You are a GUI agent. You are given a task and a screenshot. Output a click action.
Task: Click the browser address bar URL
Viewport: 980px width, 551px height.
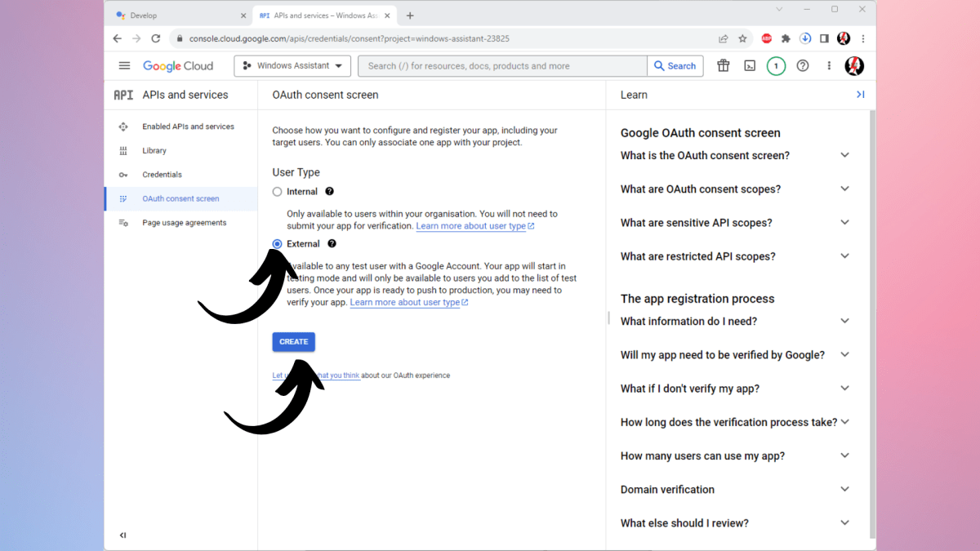tap(350, 38)
